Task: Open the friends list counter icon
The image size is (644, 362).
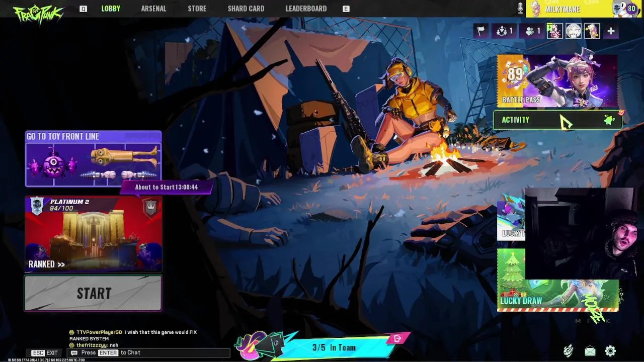Action: pyautogui.click(x=532, y=31)
